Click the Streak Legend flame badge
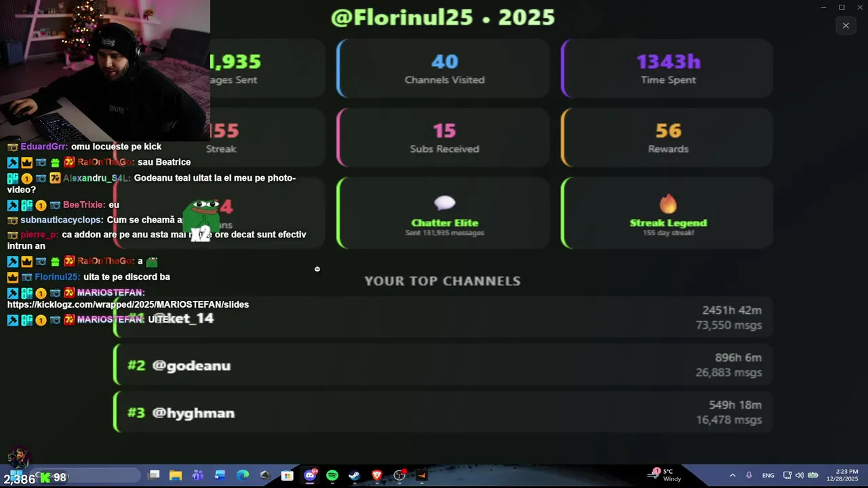This screenshot has height=488, width=868. [667, 213]
